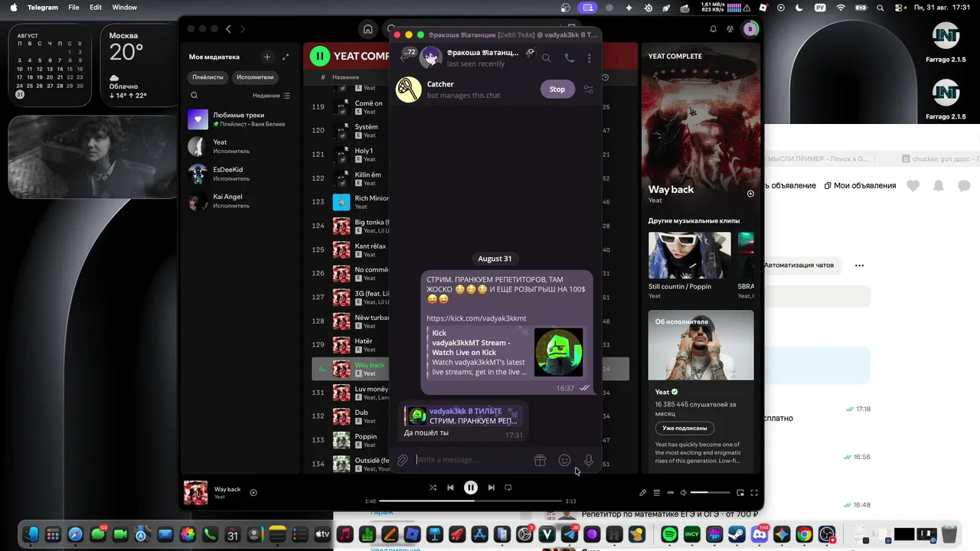This screenshot has width=980, height=551.
Task: Enter Spotify full screen mode
Action: 754,493
